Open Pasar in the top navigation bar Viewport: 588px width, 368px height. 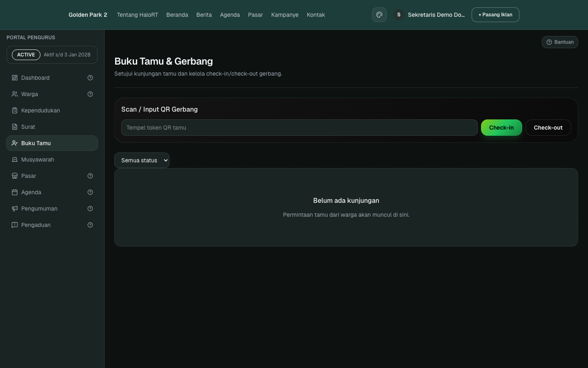(256, 15)
